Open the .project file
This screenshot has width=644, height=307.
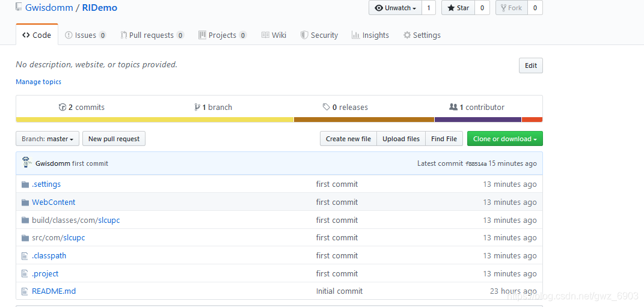tap(45, 274)
